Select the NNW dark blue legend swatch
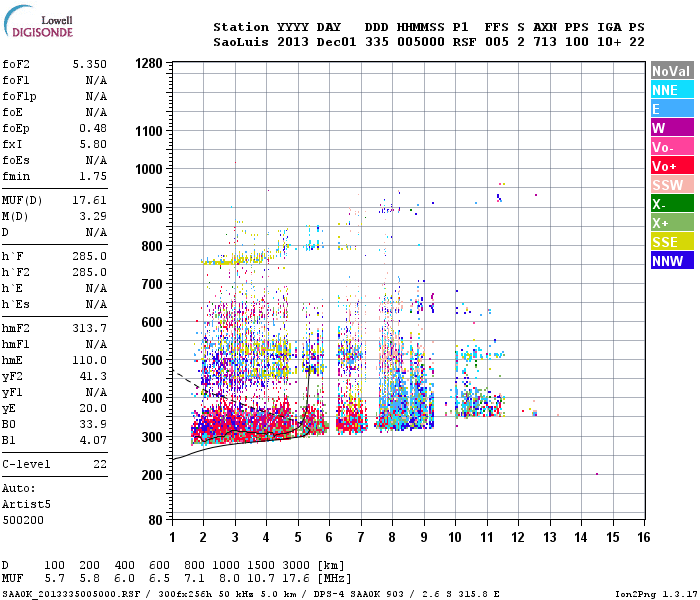The width and height of the screenshot is (700, 600). click(672, 261)
